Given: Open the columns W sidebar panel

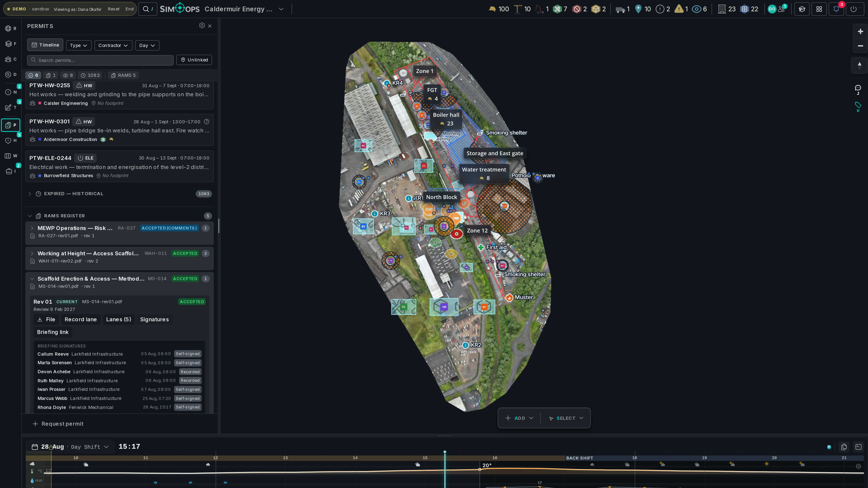Looking at the screenshot, I should [x=11, y=156].
